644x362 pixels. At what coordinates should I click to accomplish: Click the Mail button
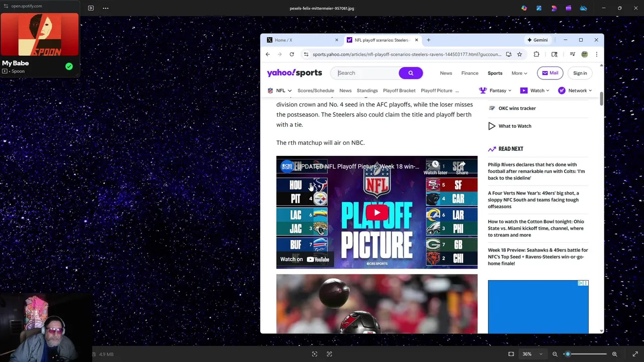coord(550,73)
